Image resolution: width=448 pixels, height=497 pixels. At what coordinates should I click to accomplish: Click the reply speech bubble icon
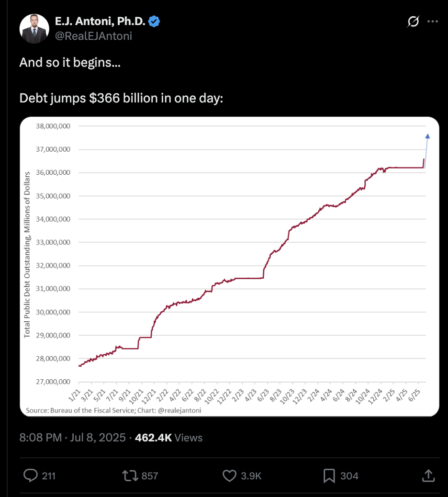pyautogui.click(x=31, y=475)
